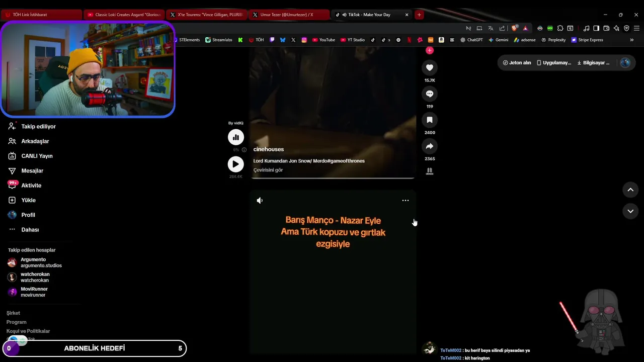Viewport: 644px width, 362px height.
Task: Switch to the Umur Tezer X tab
Action: point(289,15)
